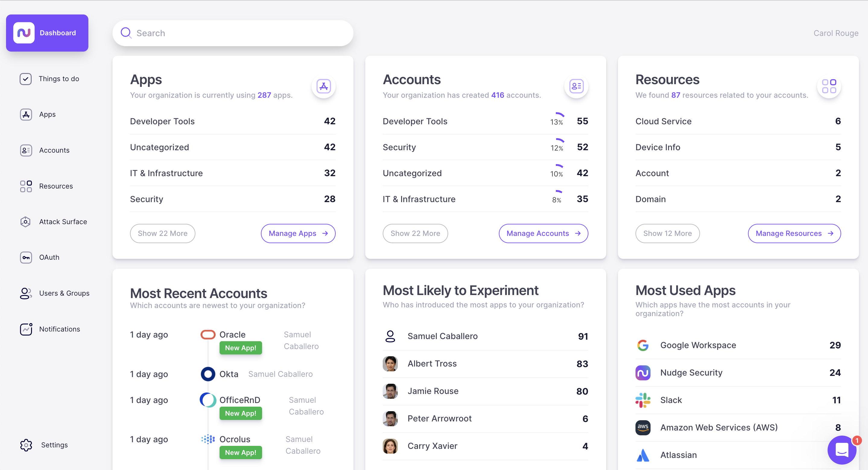
Task: Open Settings via the gear icon
Action: point(53,445)
